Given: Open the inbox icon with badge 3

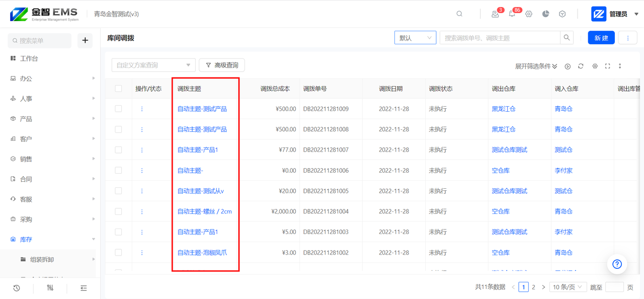Looking at the screenshot, I should pos(496,14).
